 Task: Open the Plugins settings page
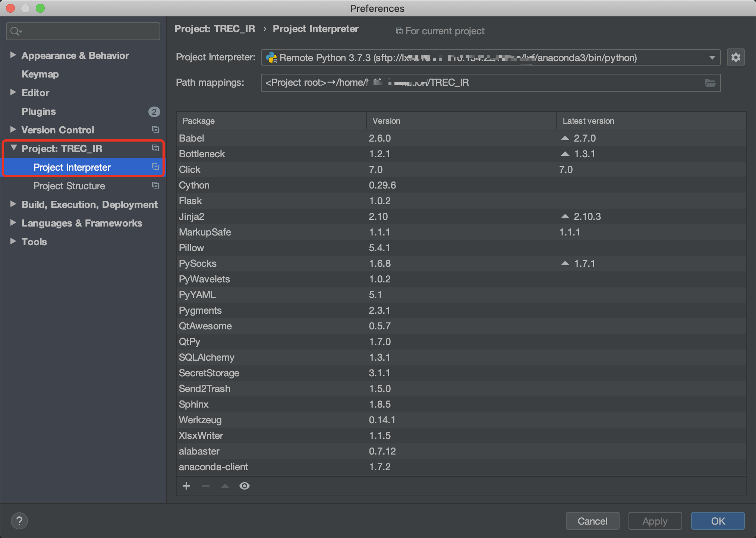(x=38, y=111)
